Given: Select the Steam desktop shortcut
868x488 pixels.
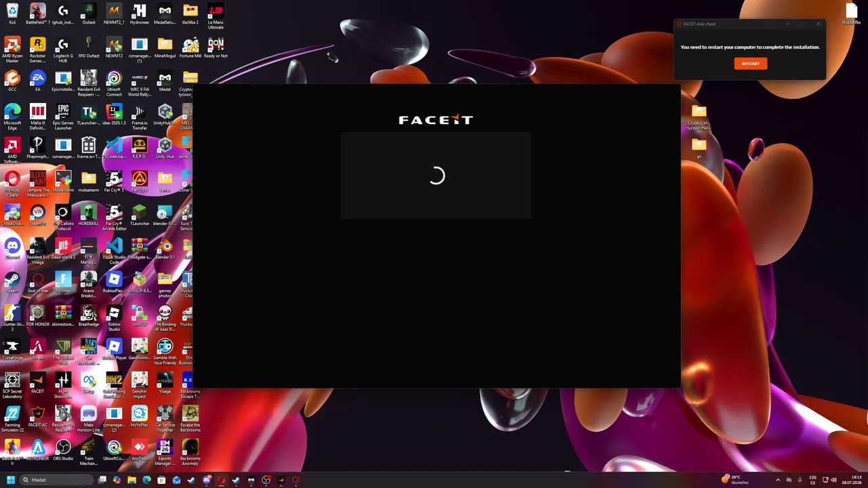Looking at the screenshot, I should click(x=12, y=283).
